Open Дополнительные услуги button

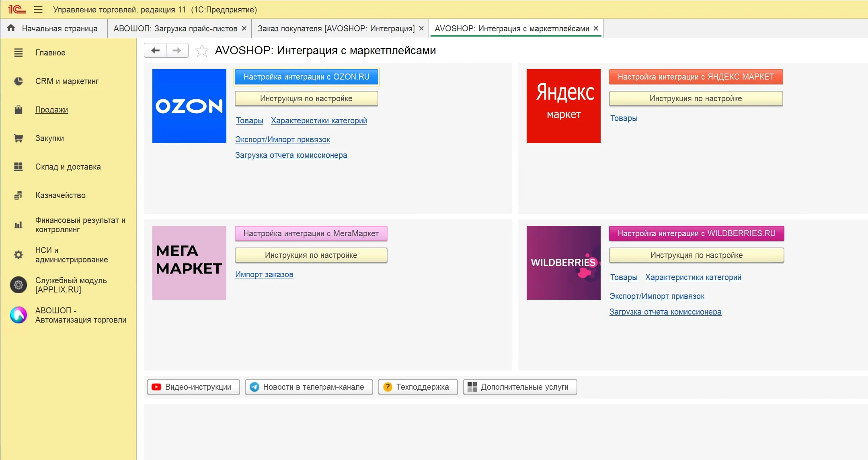pos(520,387)
